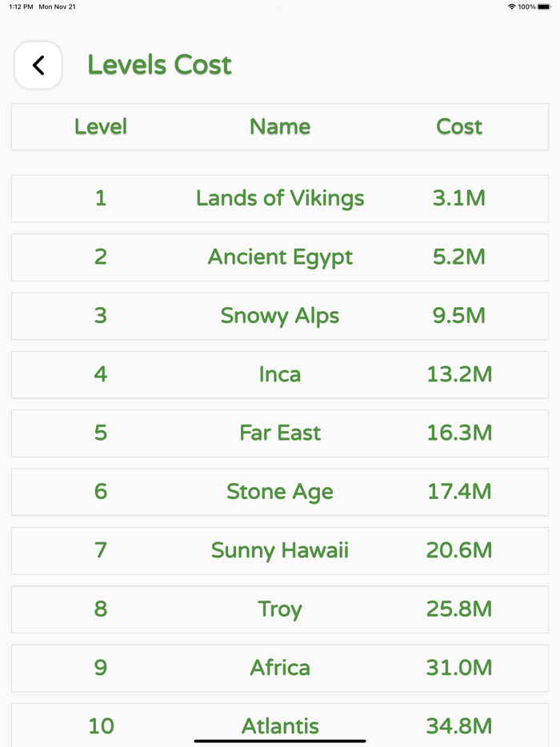The height and width of the screenshot is (747, 560).
Task: Choose the Troy level row
Action: tap(280, 609)
